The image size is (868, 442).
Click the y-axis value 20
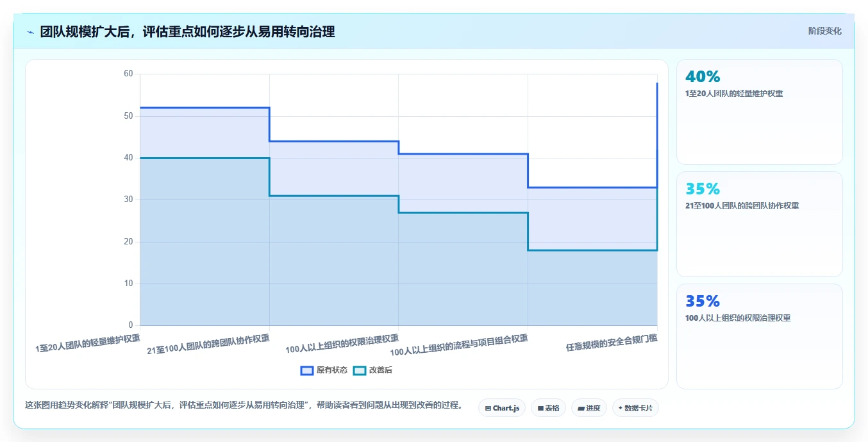[128, 242]
